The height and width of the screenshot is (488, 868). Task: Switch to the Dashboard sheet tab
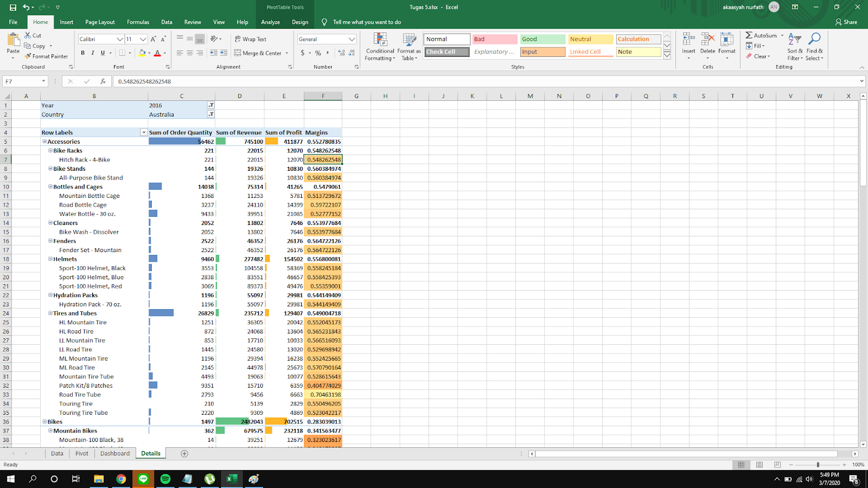click(x=115, y=454)
